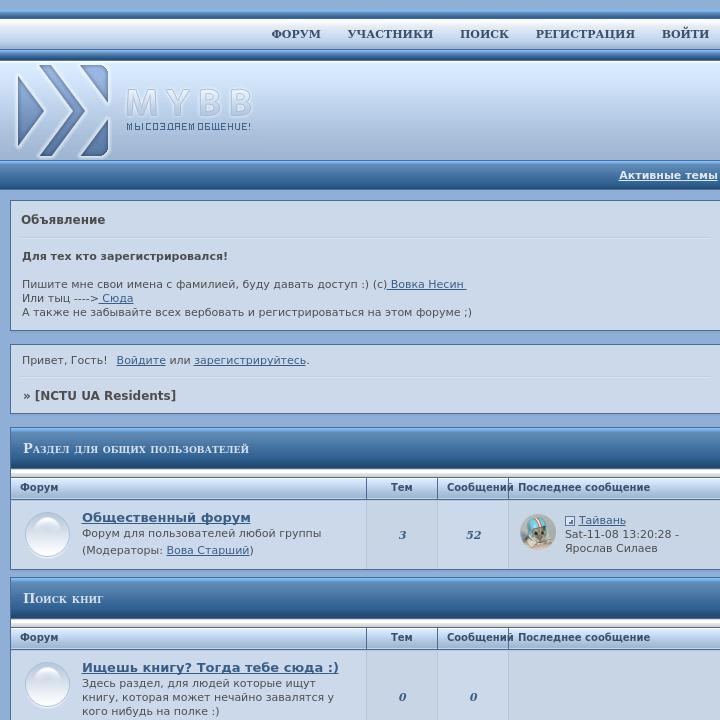720x720 pixels.
Task: Click Для тех кто зарегистрировался! heading
Action: click(x=124, y=256)
